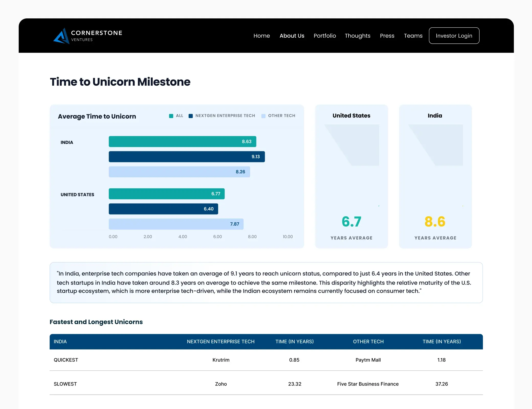Click the NEXTGEN ENTERPRISE TECH column header
Image resolution: width=532 pixels, height=409 pixels.
tap(220, 342)
